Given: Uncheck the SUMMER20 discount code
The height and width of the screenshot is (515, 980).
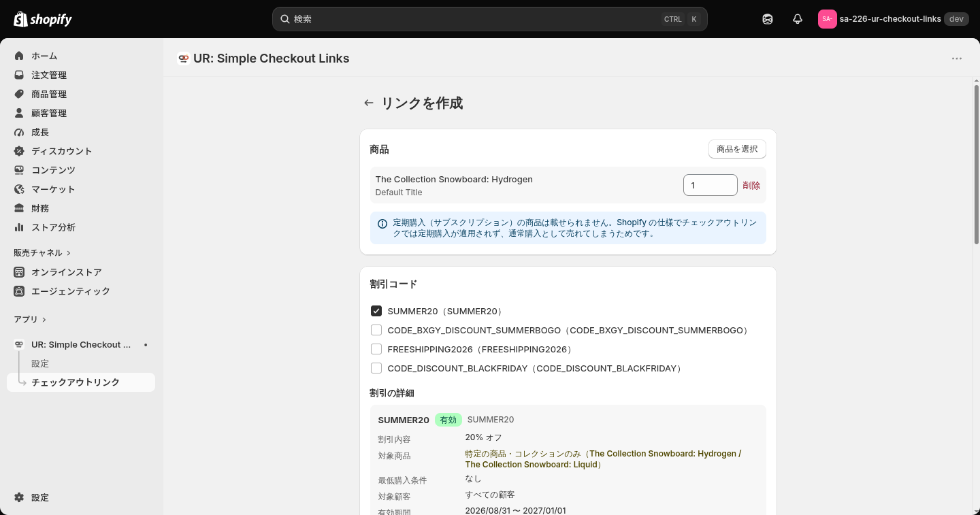Looking at the screenshot, I should point(376,311).
